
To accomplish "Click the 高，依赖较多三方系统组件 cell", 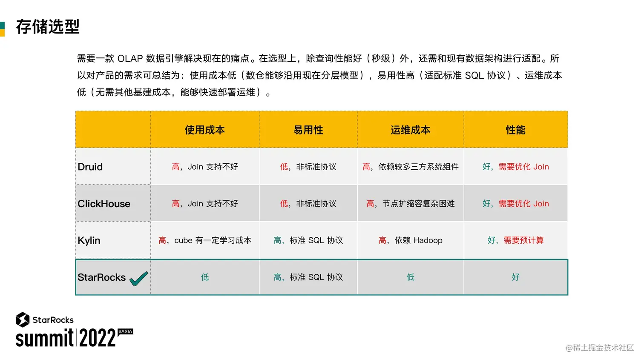I will [411, 167].
